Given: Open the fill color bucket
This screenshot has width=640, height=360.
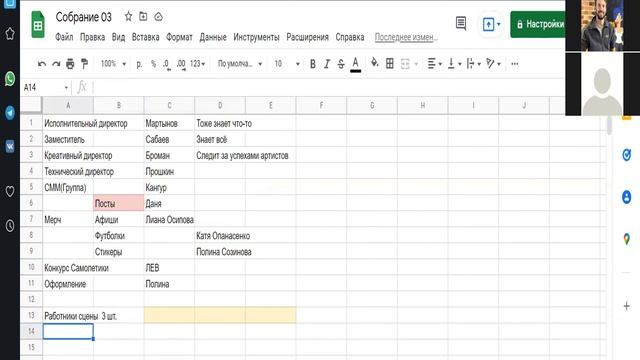Looking at the screenshot, I should pyautogui.click(x=374, y=63).
